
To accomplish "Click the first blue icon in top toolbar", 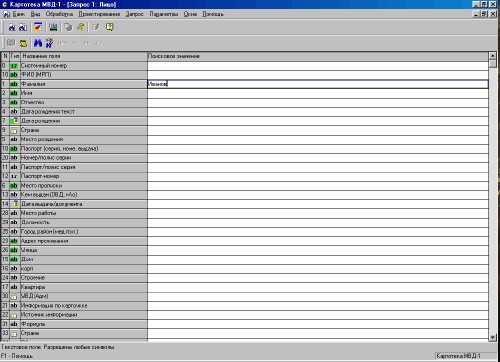I will [12, 27].
